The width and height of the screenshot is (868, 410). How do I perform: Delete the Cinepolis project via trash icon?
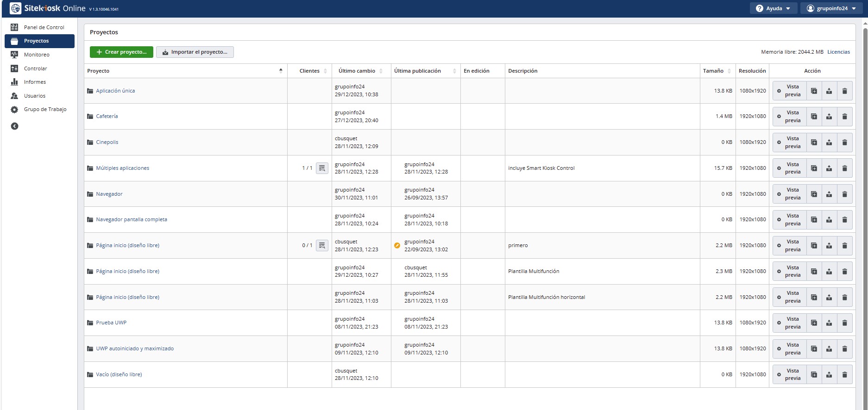click(x=844, y=143)
